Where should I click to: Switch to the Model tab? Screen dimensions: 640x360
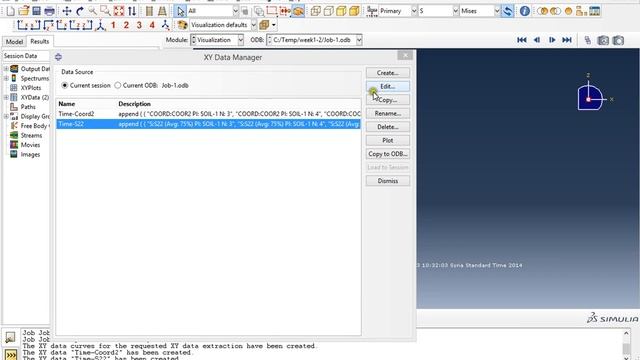pos(14,42)
